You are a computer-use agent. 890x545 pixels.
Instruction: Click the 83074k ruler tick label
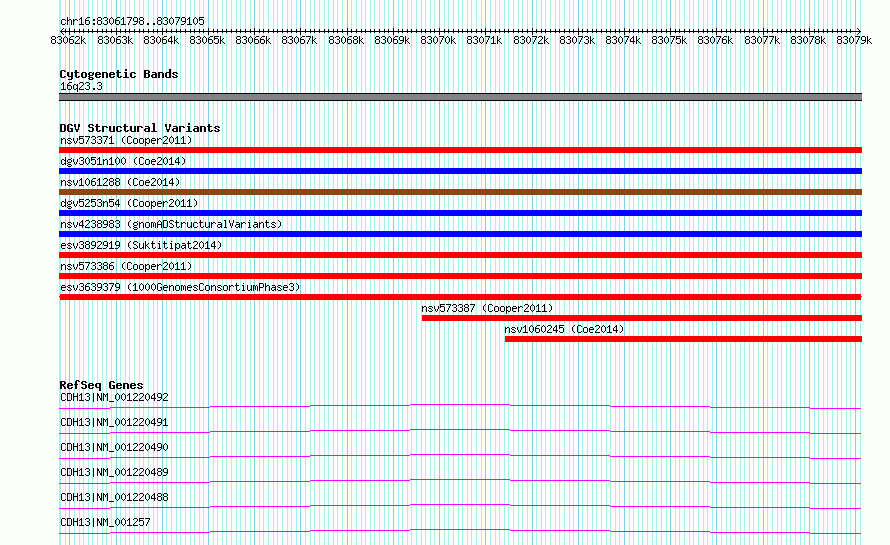click(623, 40)
